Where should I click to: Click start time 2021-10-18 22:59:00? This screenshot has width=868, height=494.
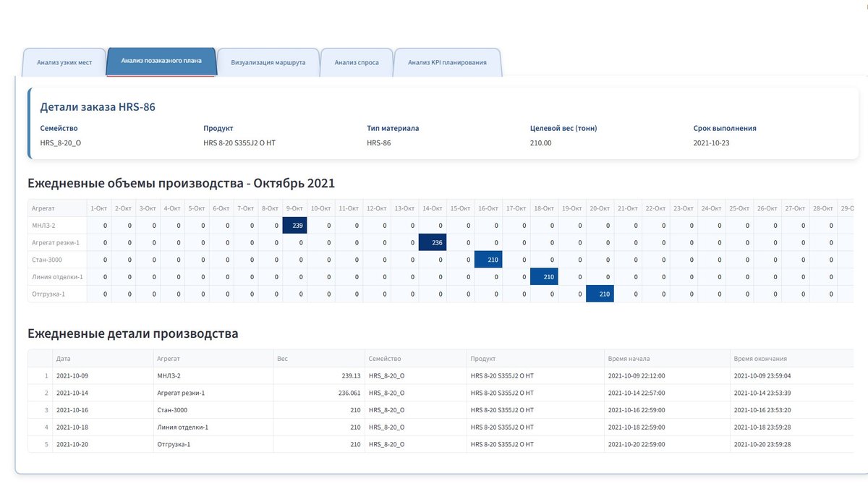(637, 427)
